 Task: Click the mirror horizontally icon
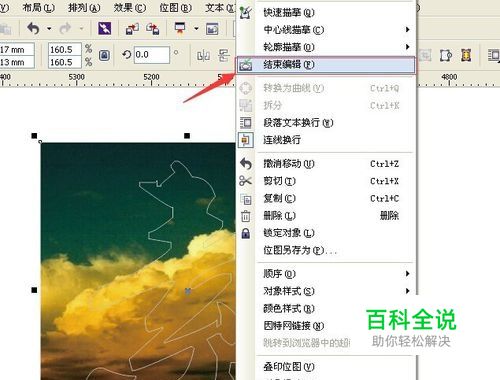203,55
